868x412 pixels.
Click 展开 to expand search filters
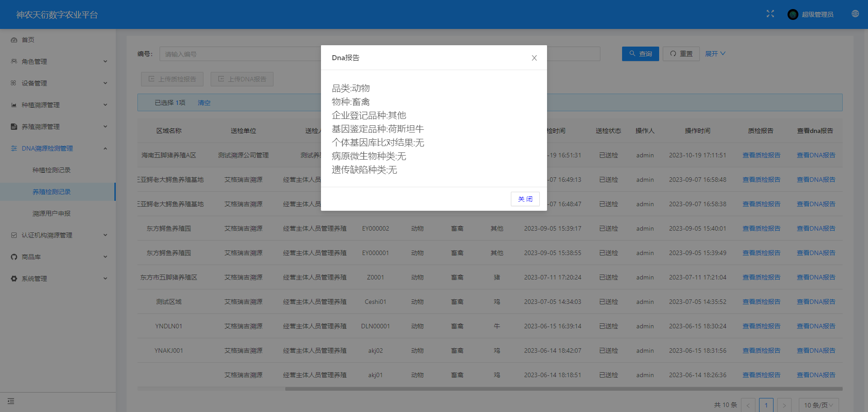coord(714,53)
